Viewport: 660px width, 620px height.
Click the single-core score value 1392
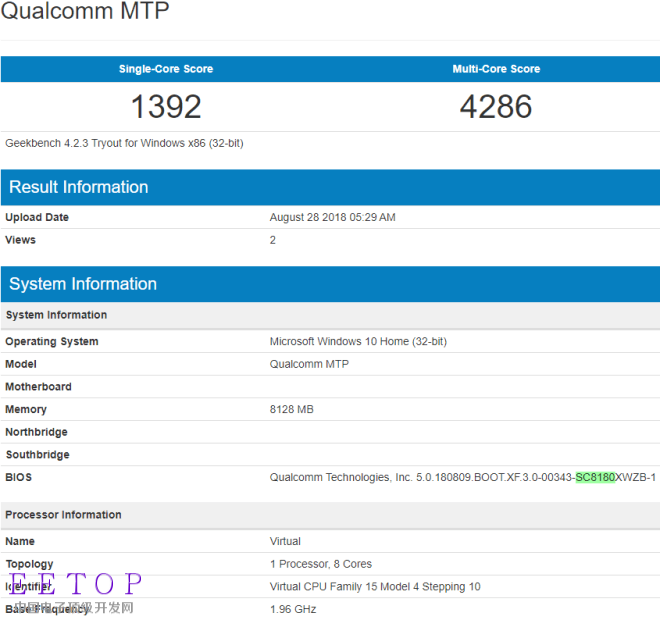coord(166,106)
